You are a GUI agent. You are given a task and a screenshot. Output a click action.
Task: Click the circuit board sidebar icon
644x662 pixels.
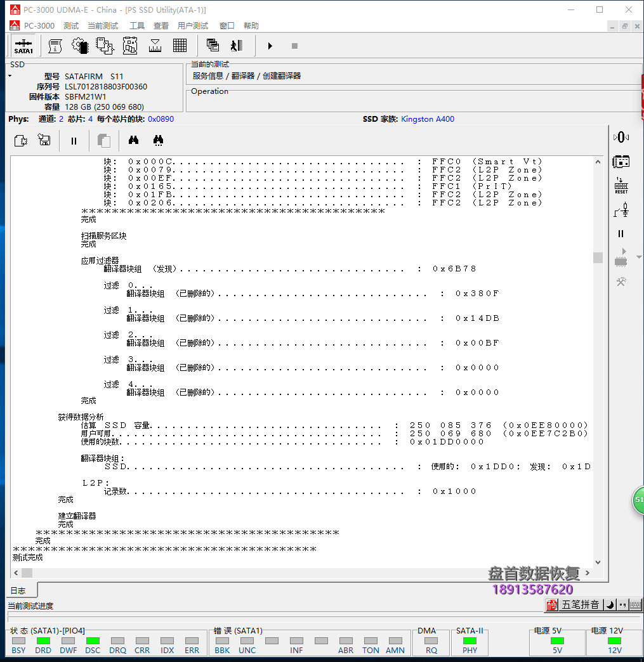[621, 162]
